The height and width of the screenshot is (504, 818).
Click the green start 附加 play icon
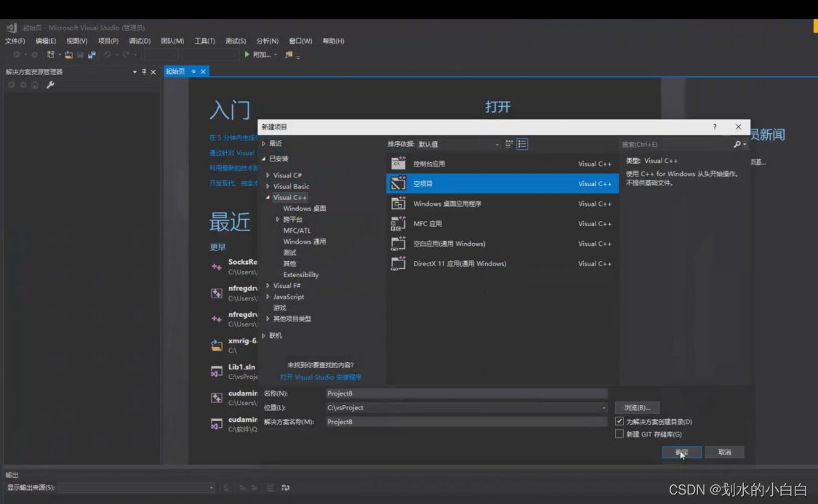[246, 55]
